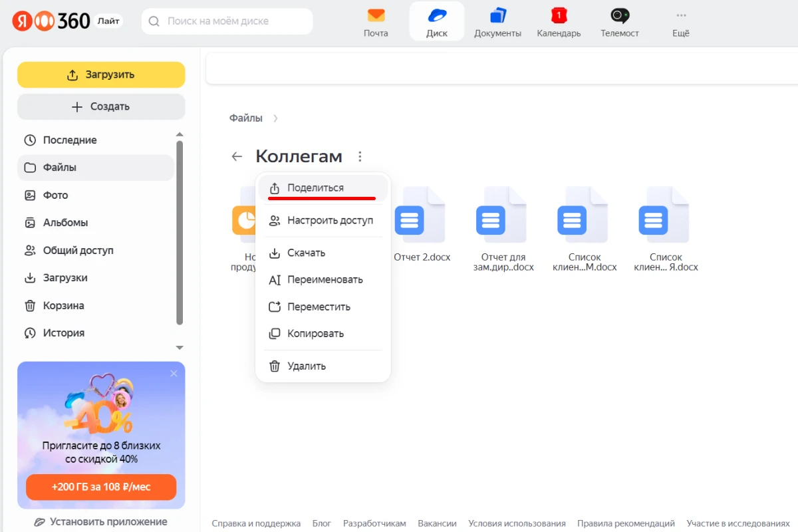
Task: Select Копировать from the context menu
Action: 323,334
